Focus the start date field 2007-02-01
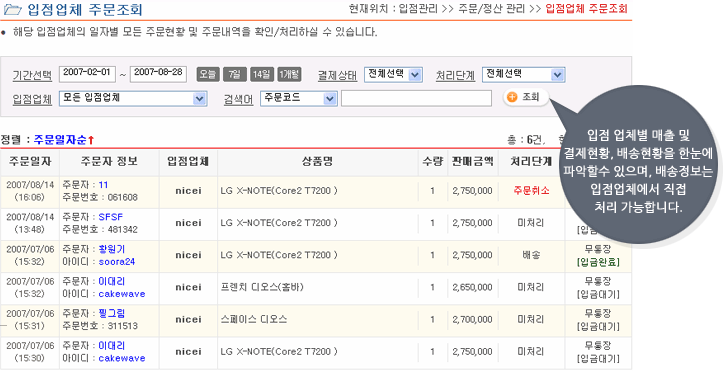The image size is (725, 371). 87,74
